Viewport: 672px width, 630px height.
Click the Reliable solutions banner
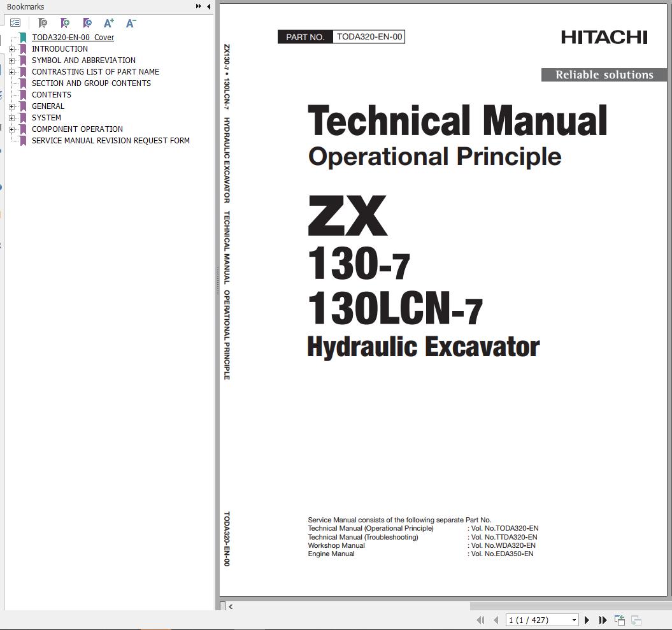(604, 75)
